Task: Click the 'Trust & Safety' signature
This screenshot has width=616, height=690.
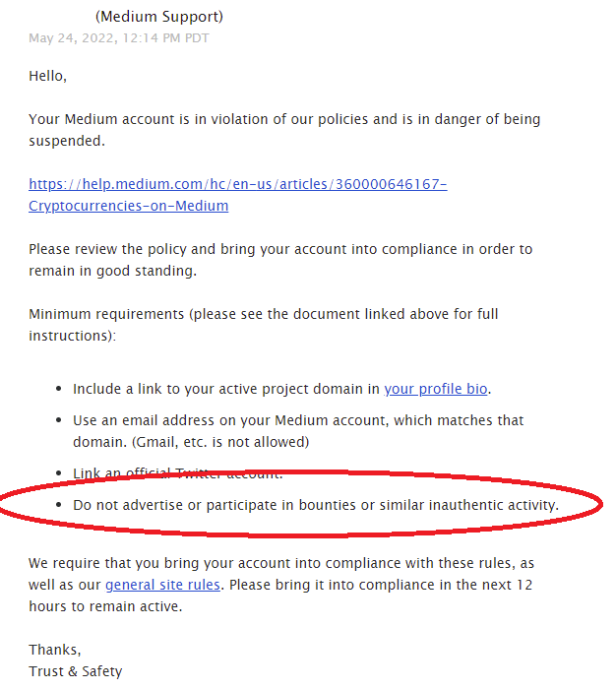Action: coord(76,671)
